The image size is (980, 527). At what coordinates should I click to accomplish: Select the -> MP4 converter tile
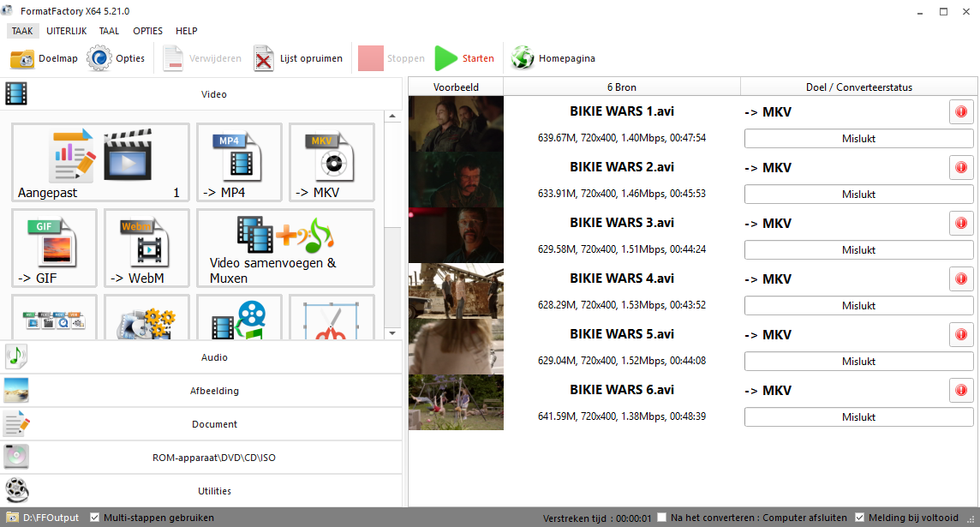(x=239, y=163)
